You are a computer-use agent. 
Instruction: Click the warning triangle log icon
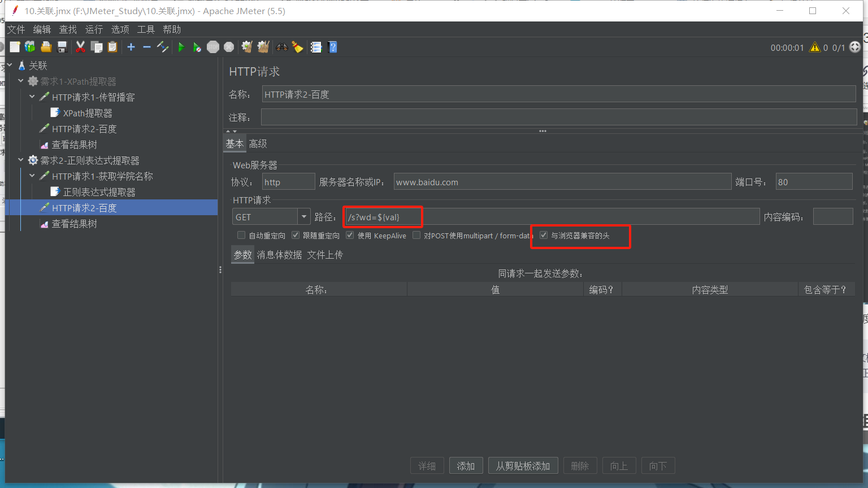coord(814,47)
